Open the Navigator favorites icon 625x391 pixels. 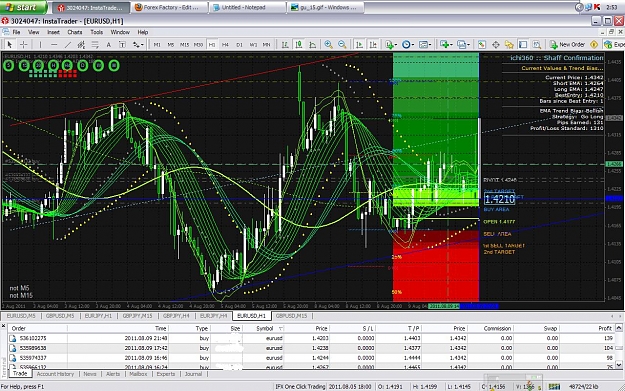point(509,45)
